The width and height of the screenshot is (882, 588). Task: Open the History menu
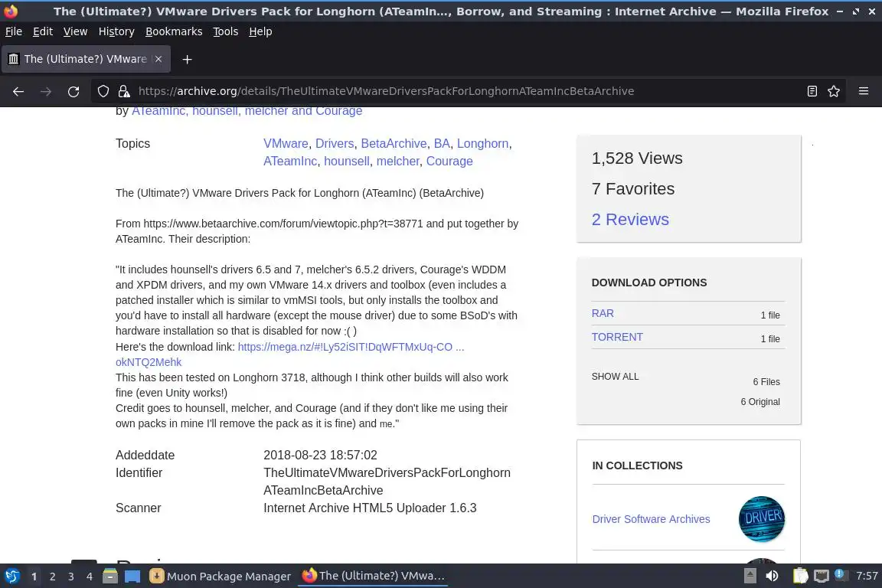click(x=116, y=31)
